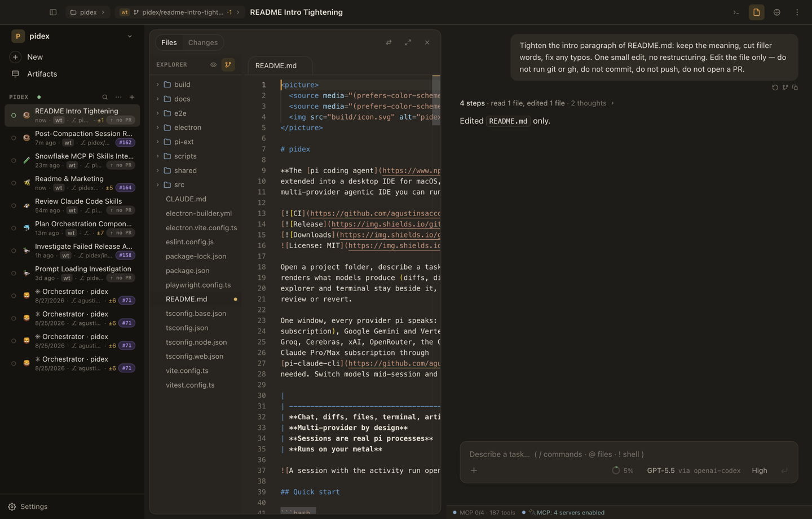This screenshot has height=519, width=812.
Task: Toggle the files panel document icon
Action: 756,12
